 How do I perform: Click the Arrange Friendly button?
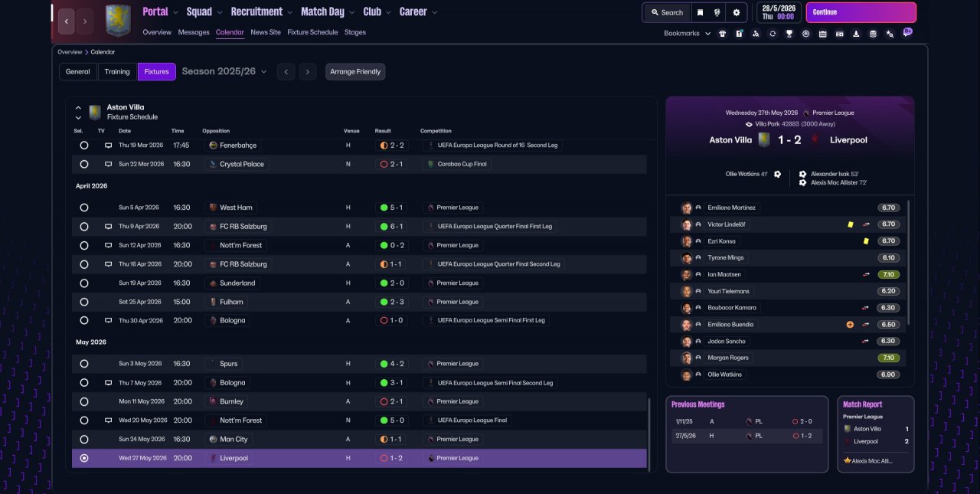pos(355,72)
